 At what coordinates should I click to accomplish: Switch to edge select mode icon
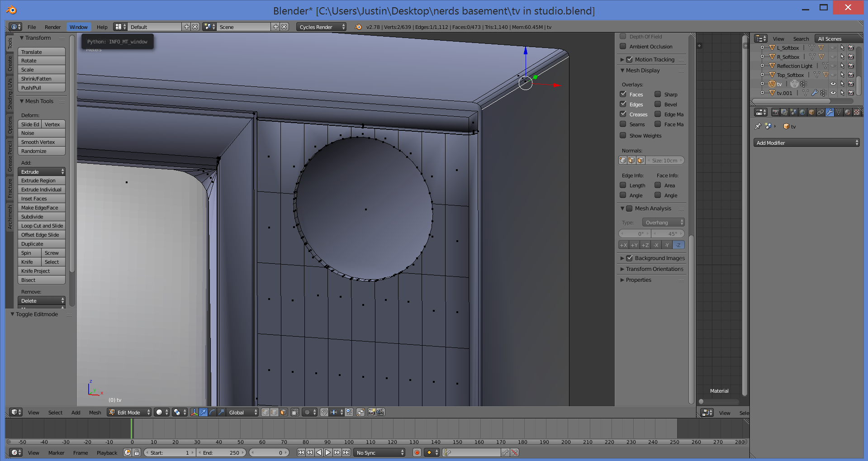274,412
